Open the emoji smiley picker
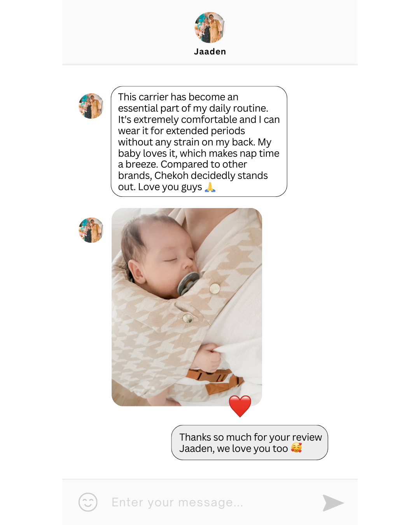Image resolution: width=420 pixels, height=525 pixels. coord(88,502)
